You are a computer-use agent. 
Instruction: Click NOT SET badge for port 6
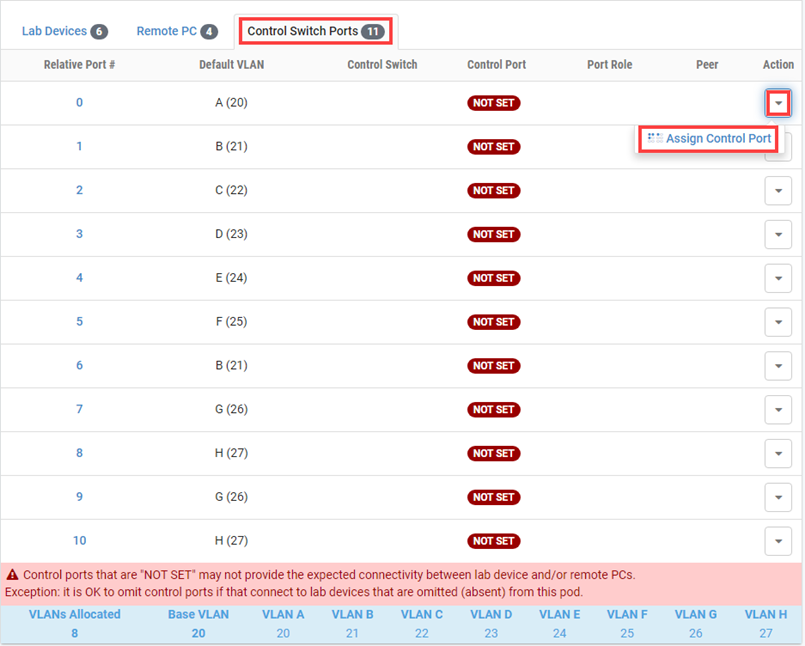pos(493,366)
